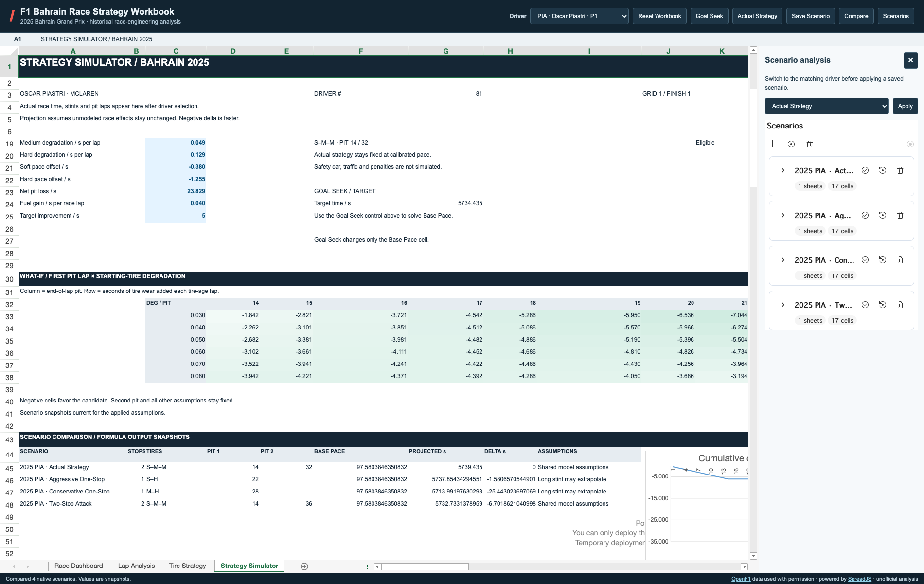Open the OpenF1 link
The width and height of the screenshot is (924, 584).
pos(741,579)
